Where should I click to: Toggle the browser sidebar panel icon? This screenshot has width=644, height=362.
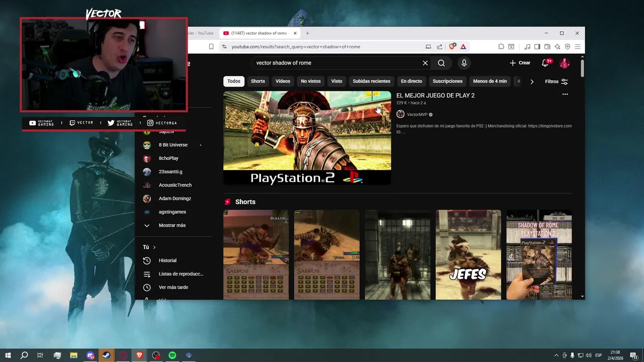click(x=537, y=47)
